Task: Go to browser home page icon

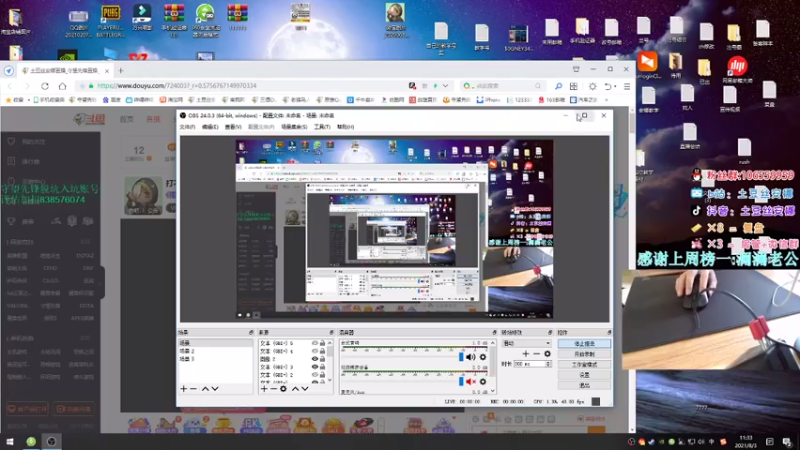Action: coord(62,86)
